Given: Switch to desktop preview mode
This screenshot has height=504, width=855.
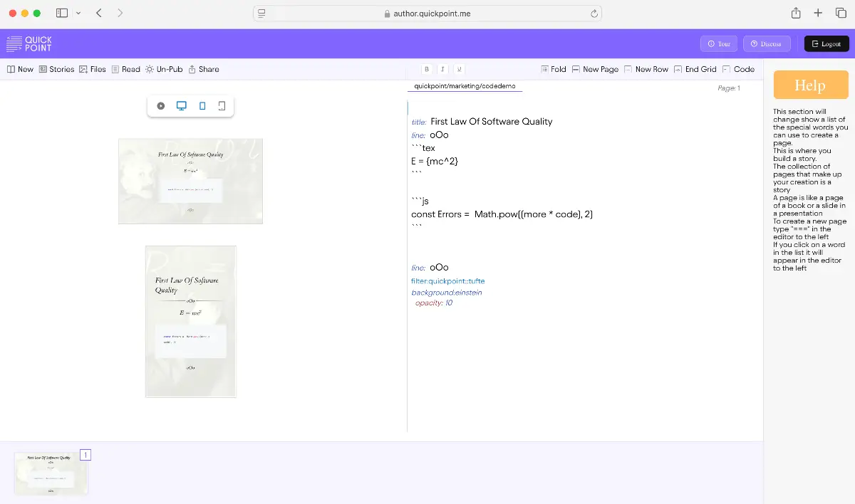Looking at the screenshot, I should pyautogui.click(x=182, y=106).
